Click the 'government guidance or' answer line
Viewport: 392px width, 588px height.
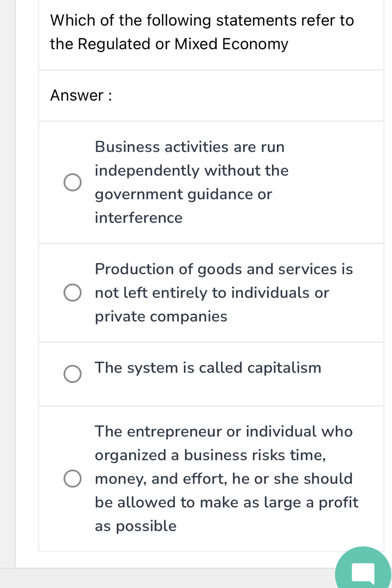click(x=183, y=194)
